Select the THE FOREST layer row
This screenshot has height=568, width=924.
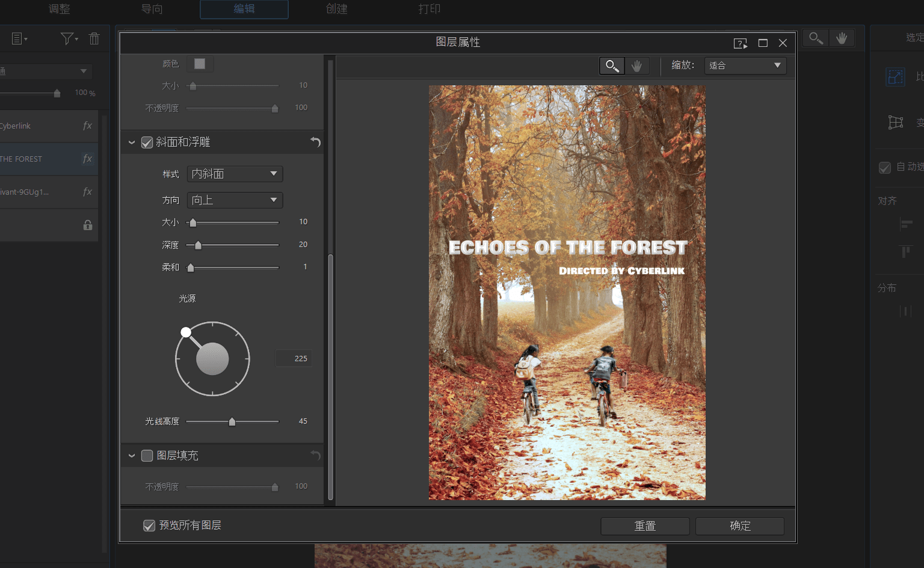(x=49, y=159)
